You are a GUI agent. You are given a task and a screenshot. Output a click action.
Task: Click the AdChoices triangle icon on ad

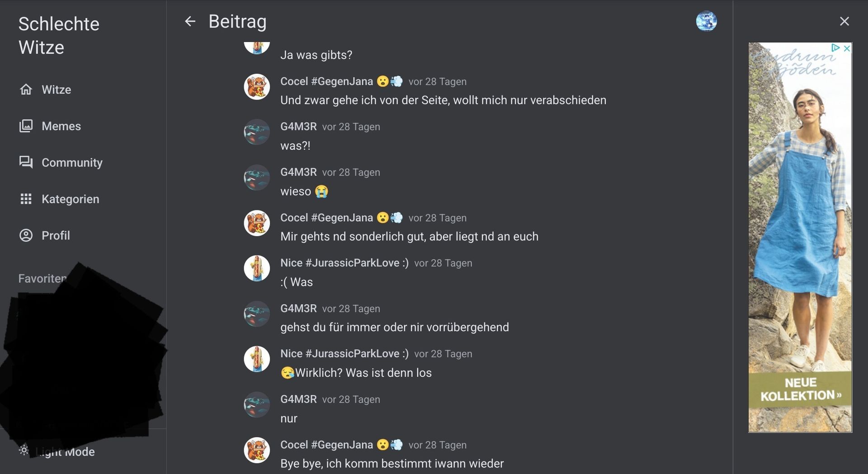[x=835, y=48]
